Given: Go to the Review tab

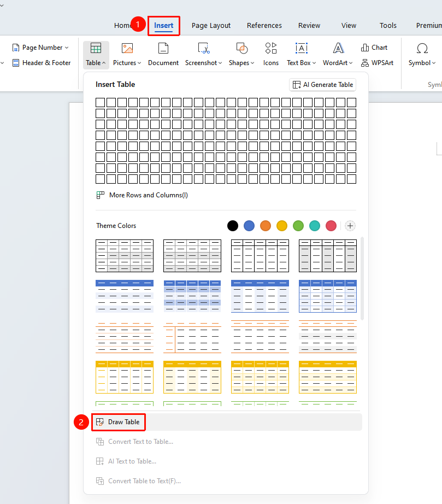Looking at the screenshot, I should 309,25.
